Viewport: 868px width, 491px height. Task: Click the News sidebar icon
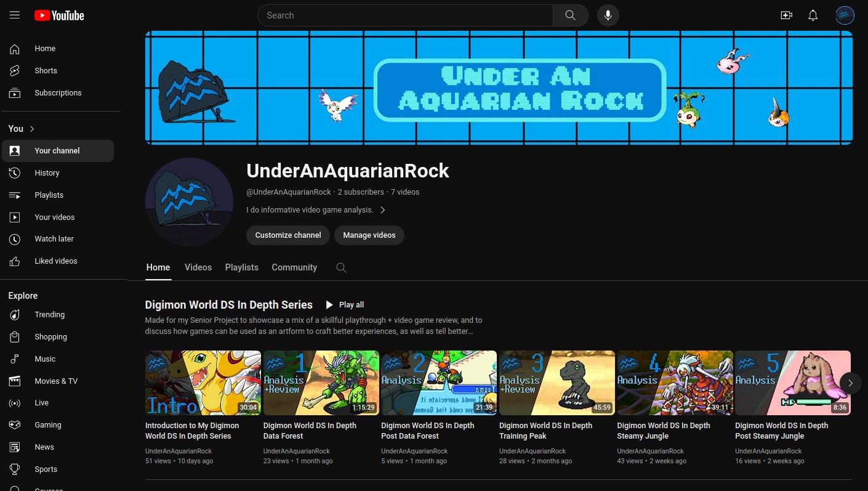(15, 447)
